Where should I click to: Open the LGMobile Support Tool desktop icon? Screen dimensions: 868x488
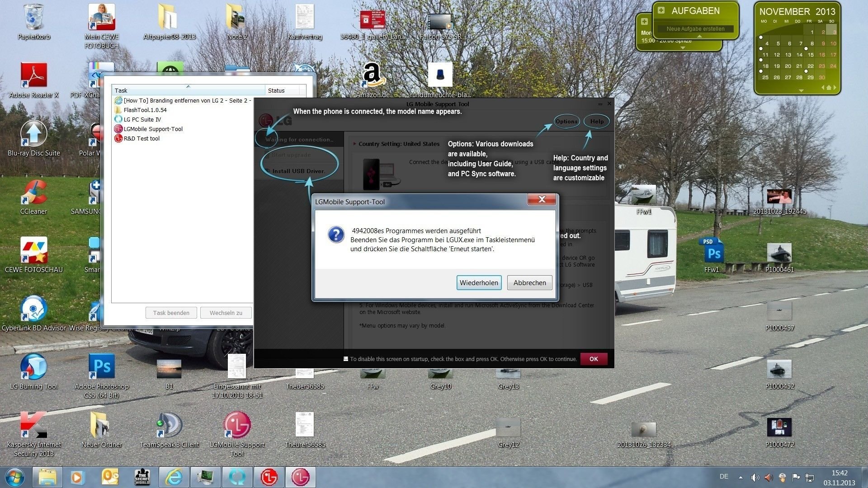237,434
